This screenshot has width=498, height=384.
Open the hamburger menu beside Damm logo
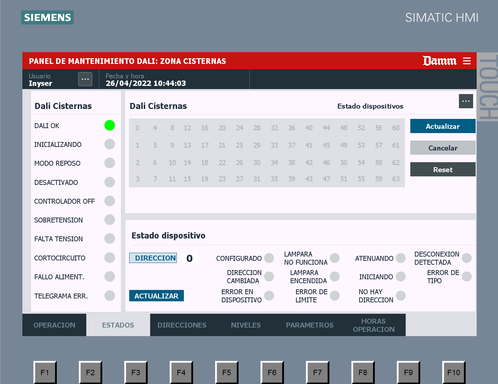tap(467, 61)
